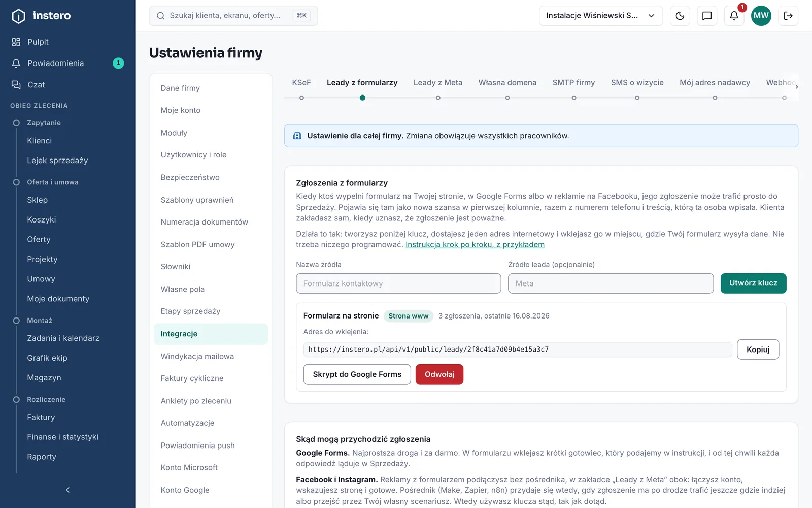Viewport: 812px width, 508px height.
Task: Toggle dark mode moon icon
Action: 680,16
